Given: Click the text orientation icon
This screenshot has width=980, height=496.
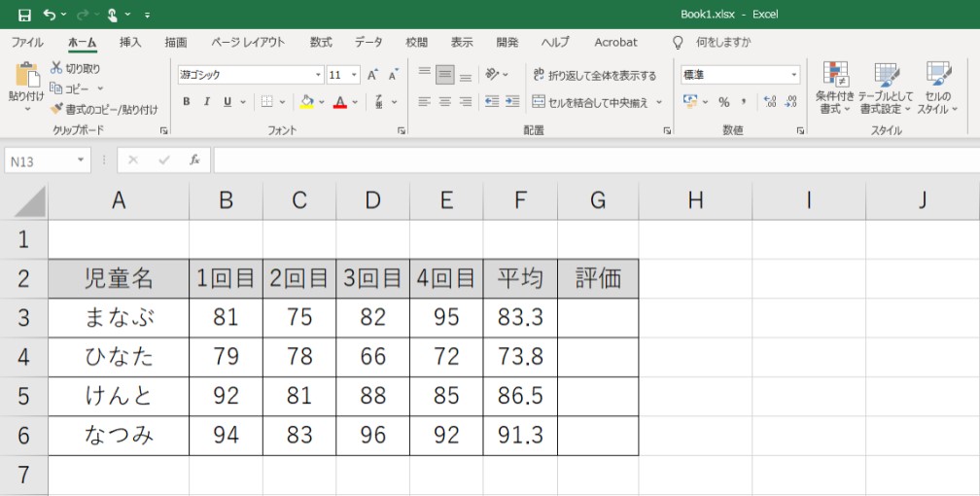Looking at the screenshot, I should pyautogui.click(x=493, y=75).
